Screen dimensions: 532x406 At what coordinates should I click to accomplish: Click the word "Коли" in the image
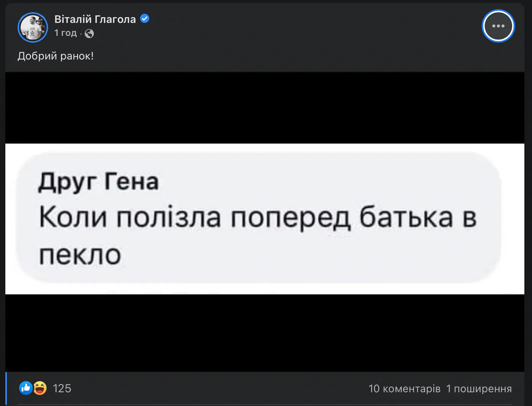point(73,217)
